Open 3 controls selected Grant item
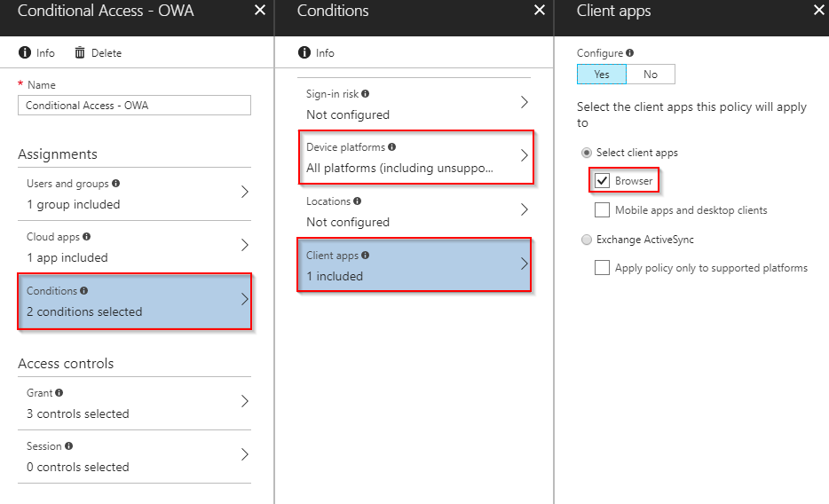 point(134,403)
